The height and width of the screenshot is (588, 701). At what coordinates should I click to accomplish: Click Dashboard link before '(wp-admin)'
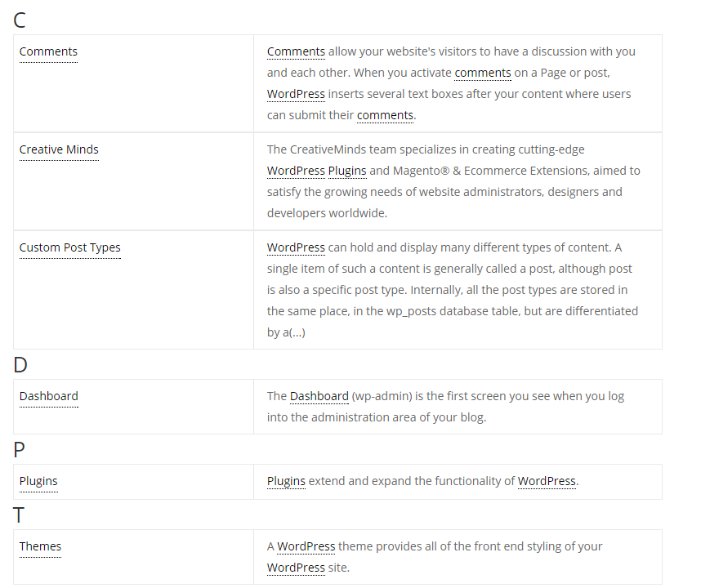point(319,396)
